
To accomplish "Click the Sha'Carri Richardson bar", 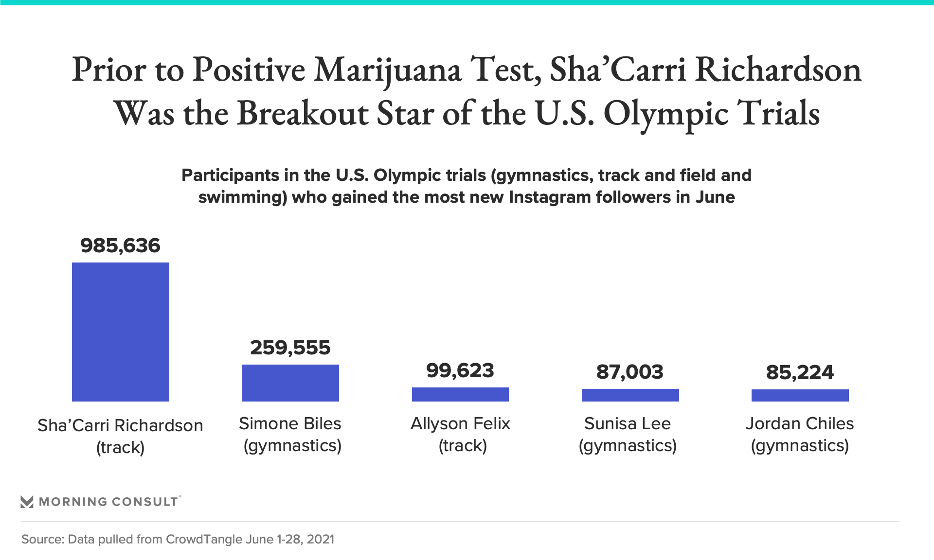I will [121, 332].
